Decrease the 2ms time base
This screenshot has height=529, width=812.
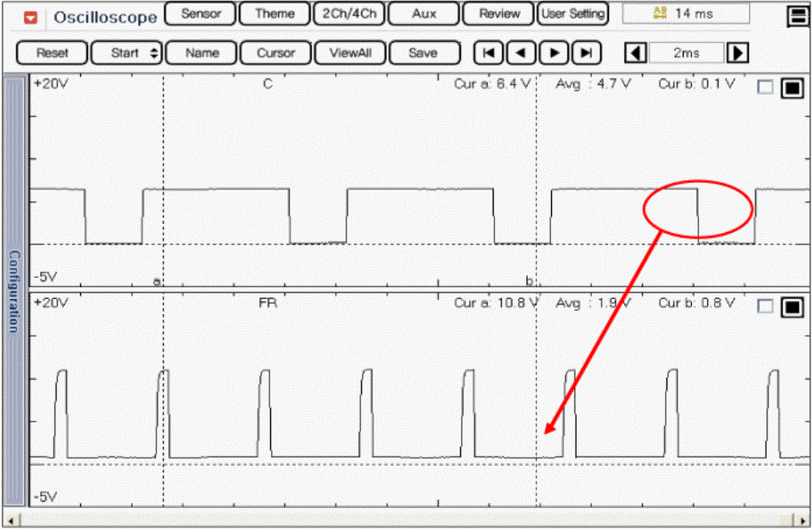636,53
